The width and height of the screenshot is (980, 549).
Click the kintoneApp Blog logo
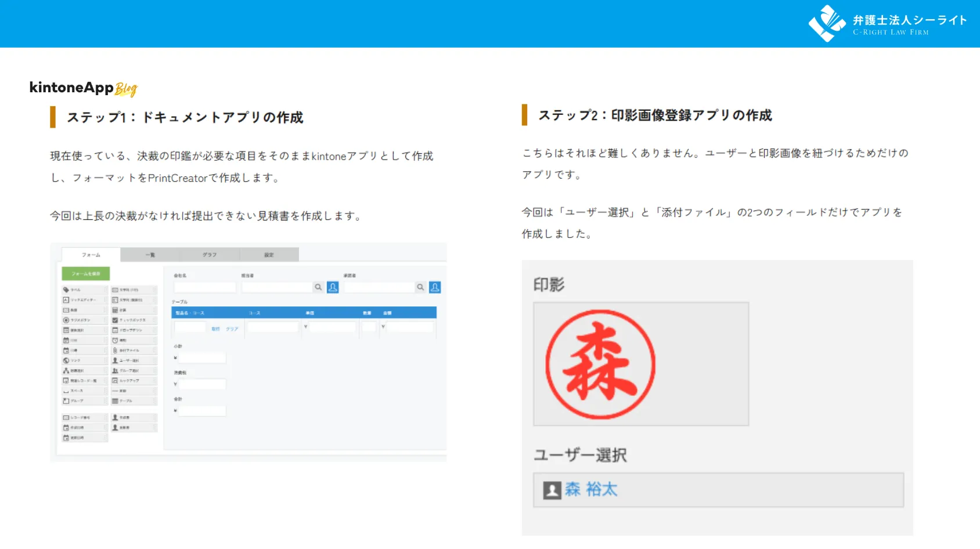pos(83,88)
